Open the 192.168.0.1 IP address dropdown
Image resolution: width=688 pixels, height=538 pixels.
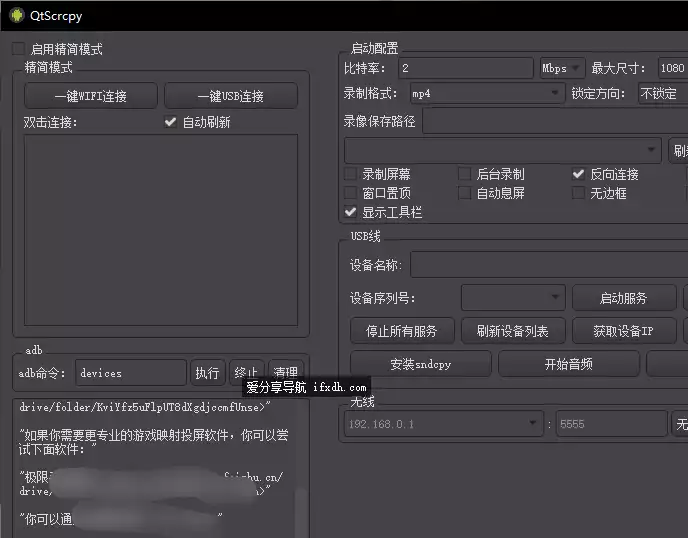click(x=444, y=423)
